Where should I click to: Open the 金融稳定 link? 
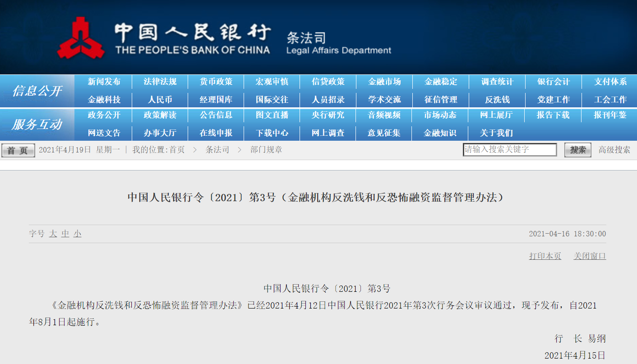pyautogui.click(x=441, y=82)
